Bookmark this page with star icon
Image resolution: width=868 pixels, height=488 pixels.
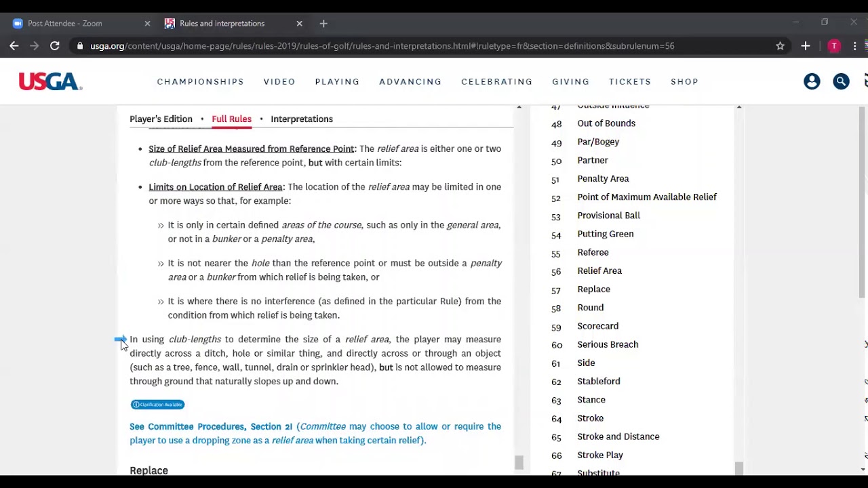(780, 46)
